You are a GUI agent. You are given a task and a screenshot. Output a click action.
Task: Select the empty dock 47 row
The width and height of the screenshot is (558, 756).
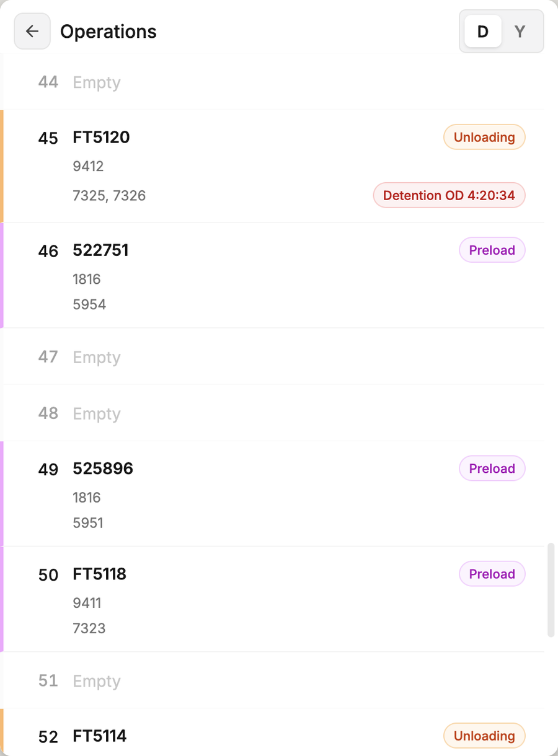pyautogui.click(x=273, y=356)
